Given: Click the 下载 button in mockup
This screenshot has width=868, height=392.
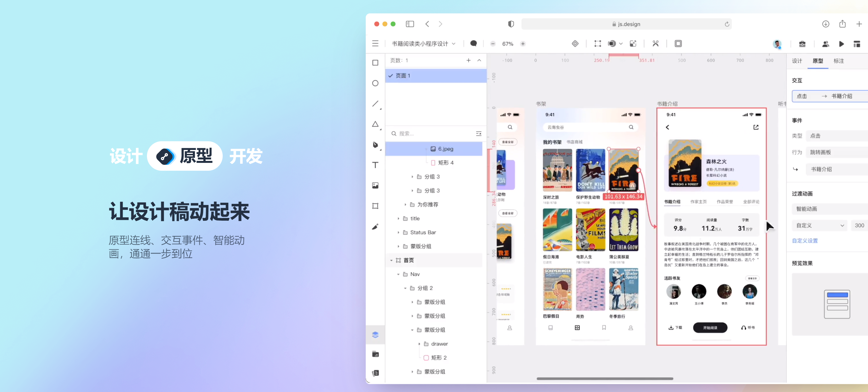Looking at the screenshot, I should pos(675,328).
